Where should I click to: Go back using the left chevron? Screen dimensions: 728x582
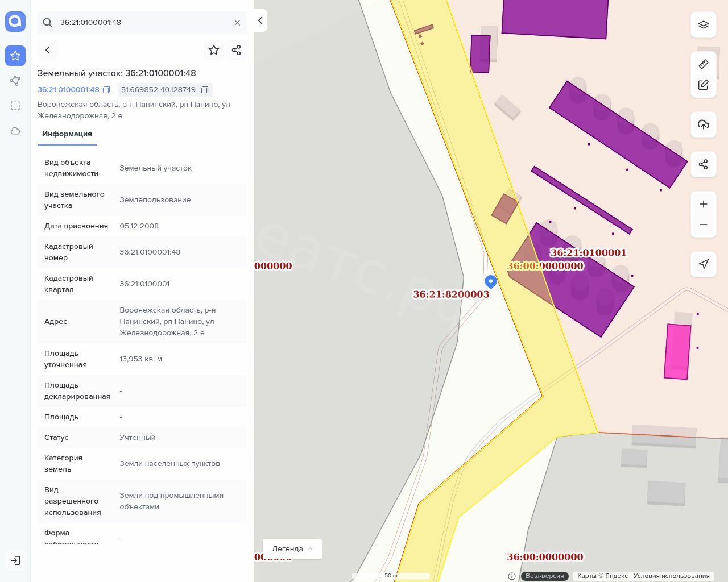coord(48,50)
